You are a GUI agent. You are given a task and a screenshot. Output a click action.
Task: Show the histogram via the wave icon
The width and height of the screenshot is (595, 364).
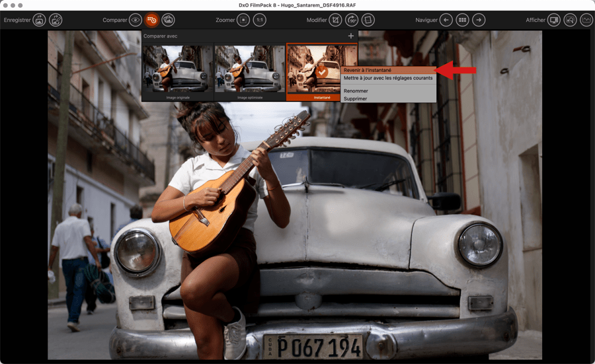[586, 20]
